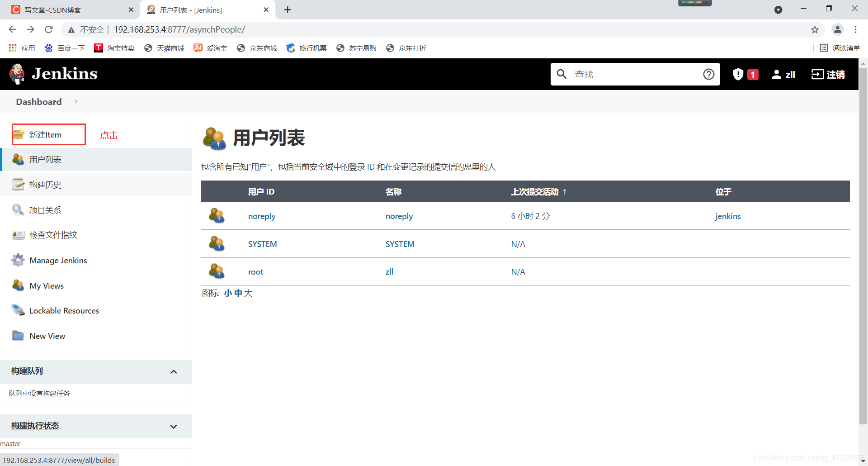Screen dimensions: 868x466
Task: Collapse the 构建队列 panel
Action: (174, 371)
